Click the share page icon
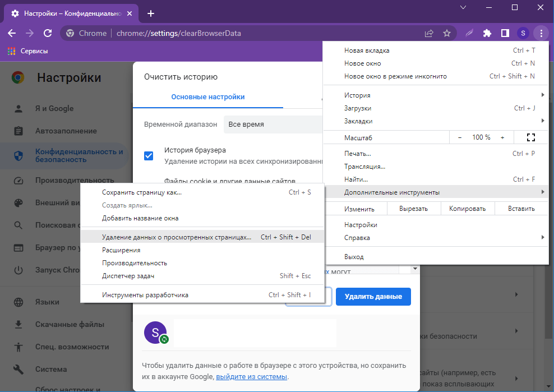This screenshot has width=554, height=392. (429, 33)
